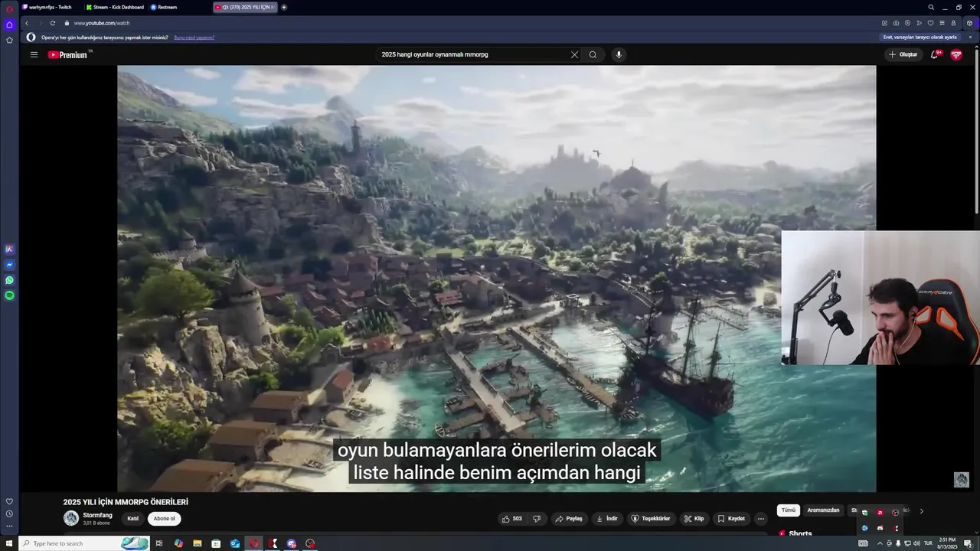
Task: Open the sidebar Messenger icon
Action: click(x=9, y=265)
